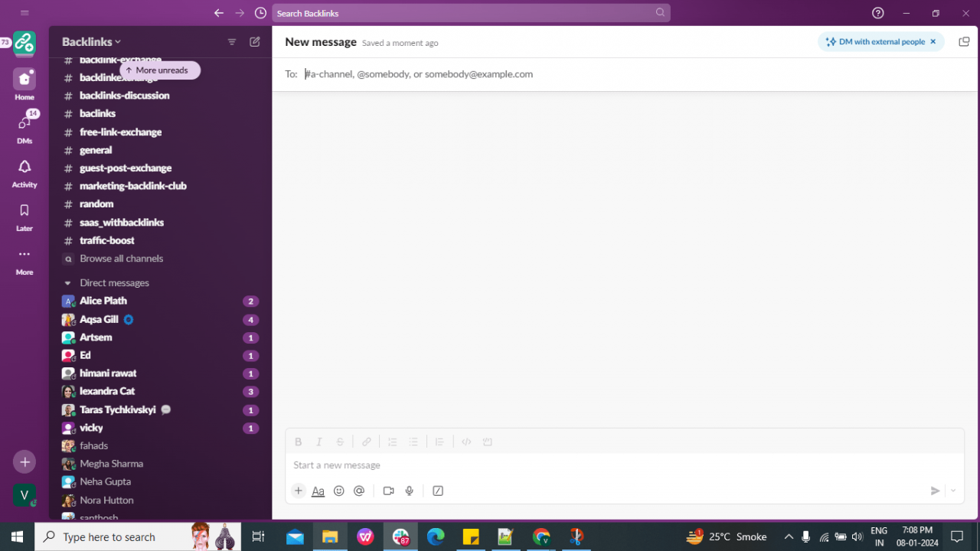Toggle italic formatting in composer
Viewport: 980px width, 551px height.
(319, 442)
